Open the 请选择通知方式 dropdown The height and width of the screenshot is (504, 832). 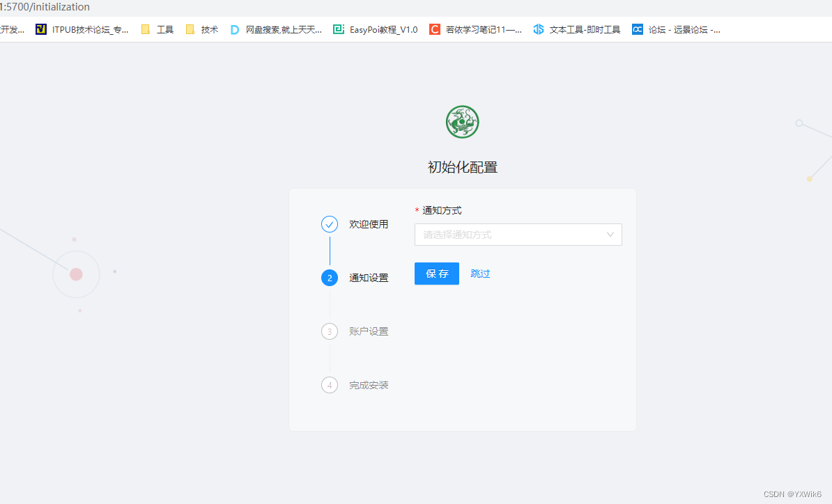[518, 235]
